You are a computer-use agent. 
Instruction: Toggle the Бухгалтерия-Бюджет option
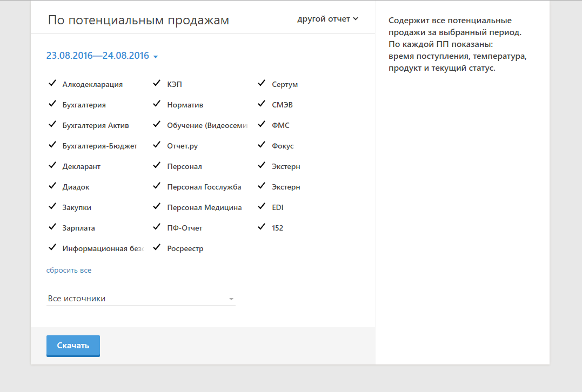point(52,145)
